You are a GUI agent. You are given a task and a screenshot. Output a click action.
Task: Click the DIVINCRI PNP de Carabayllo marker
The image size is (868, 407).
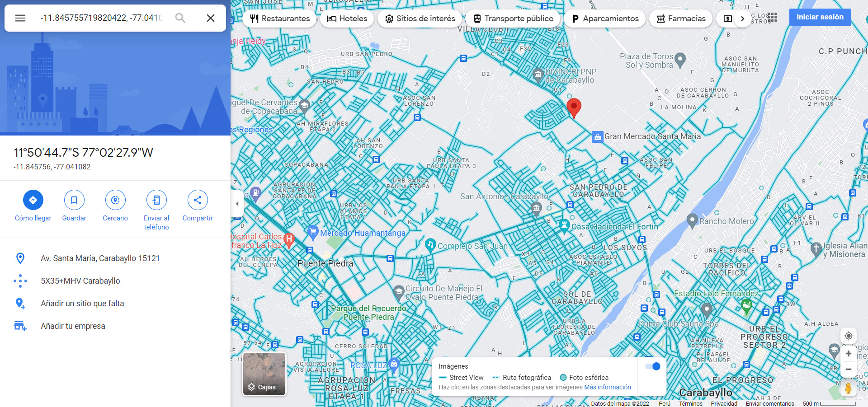pyautogui.click(x=538, y=75)
